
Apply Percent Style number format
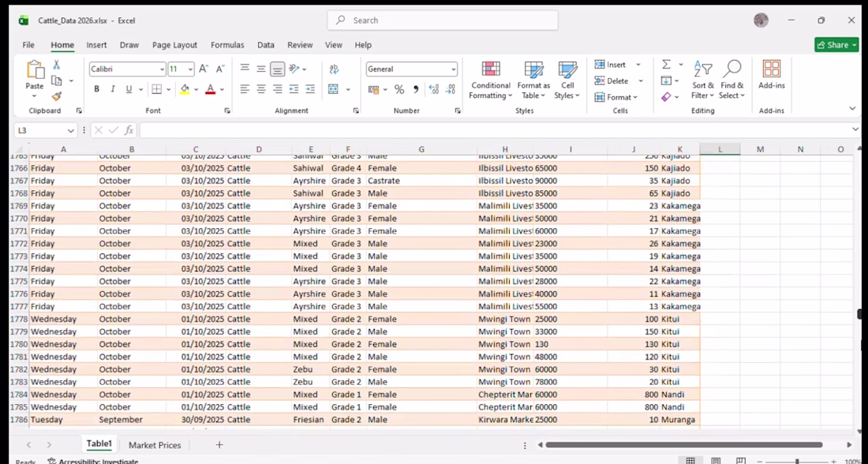point(399,89)
